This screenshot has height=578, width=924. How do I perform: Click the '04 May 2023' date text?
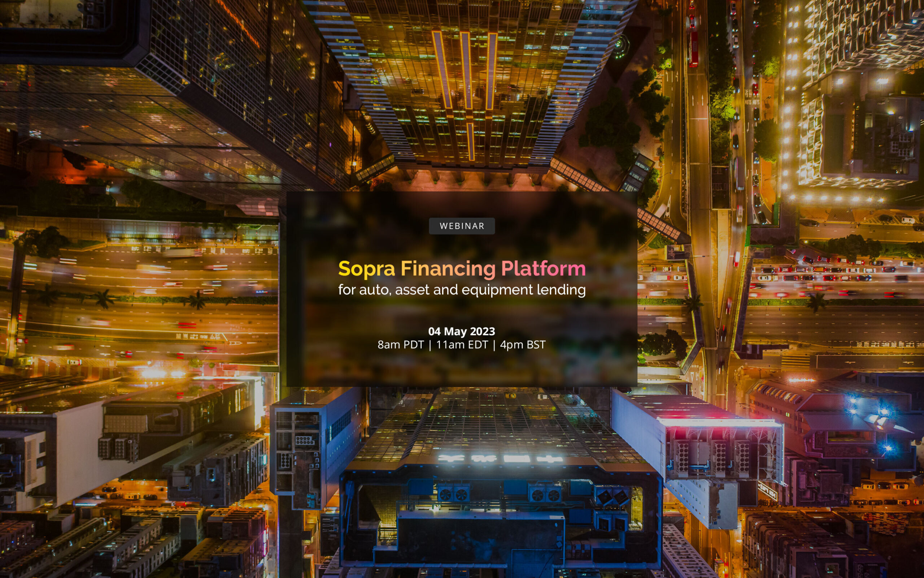462,331
